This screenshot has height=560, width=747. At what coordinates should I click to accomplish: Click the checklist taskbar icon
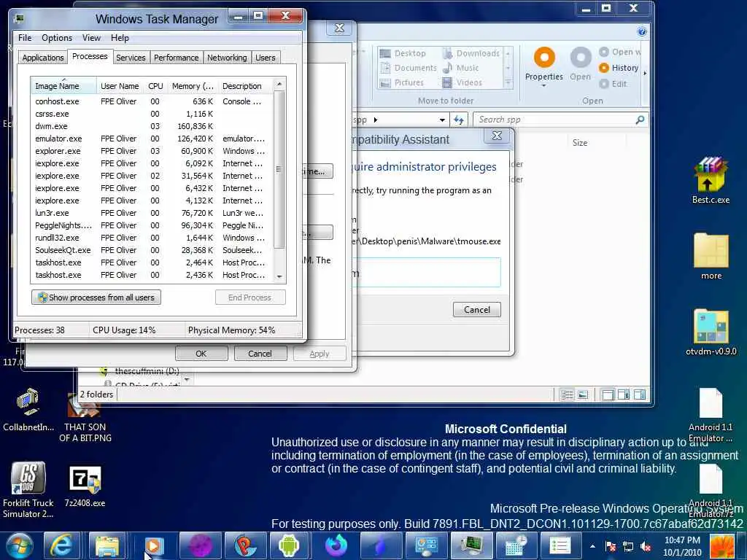[x=560, y=545]
